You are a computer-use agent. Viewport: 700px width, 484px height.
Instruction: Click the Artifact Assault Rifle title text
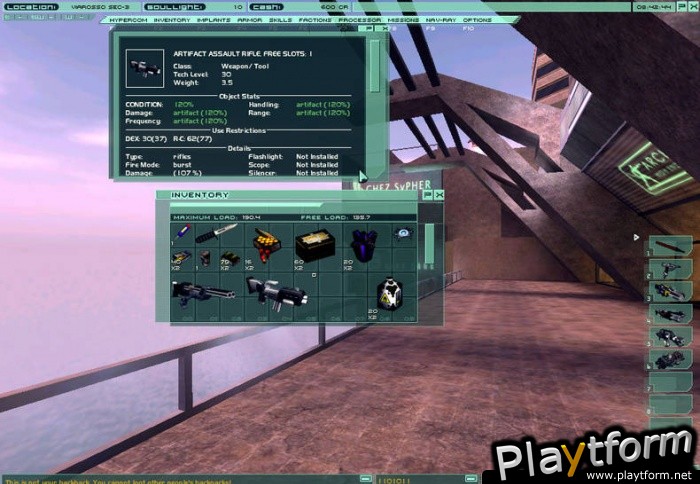243,54
